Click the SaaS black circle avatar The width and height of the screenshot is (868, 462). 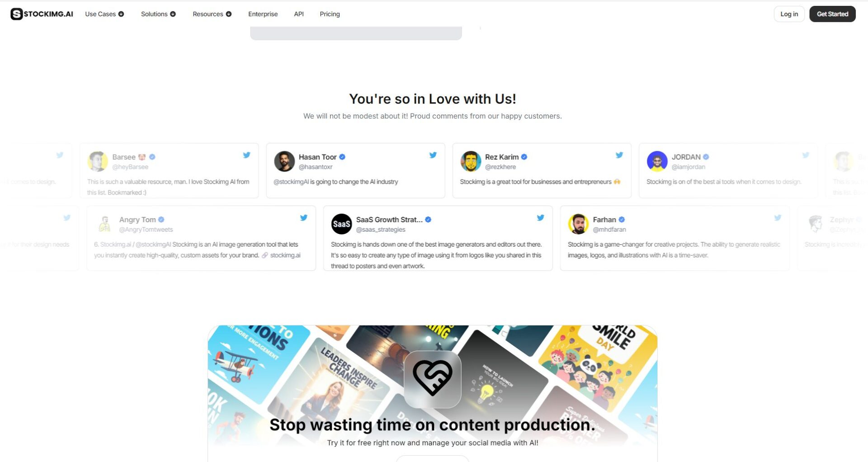coord(341,224)
